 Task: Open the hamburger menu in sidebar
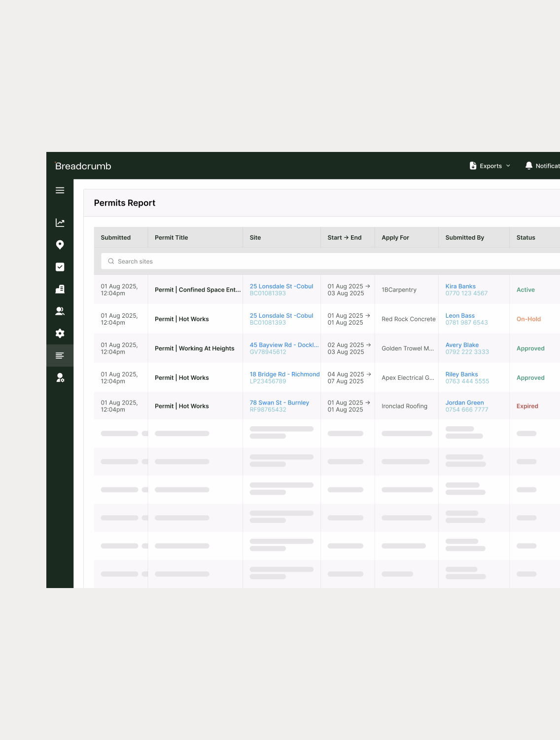click(60, 190)
